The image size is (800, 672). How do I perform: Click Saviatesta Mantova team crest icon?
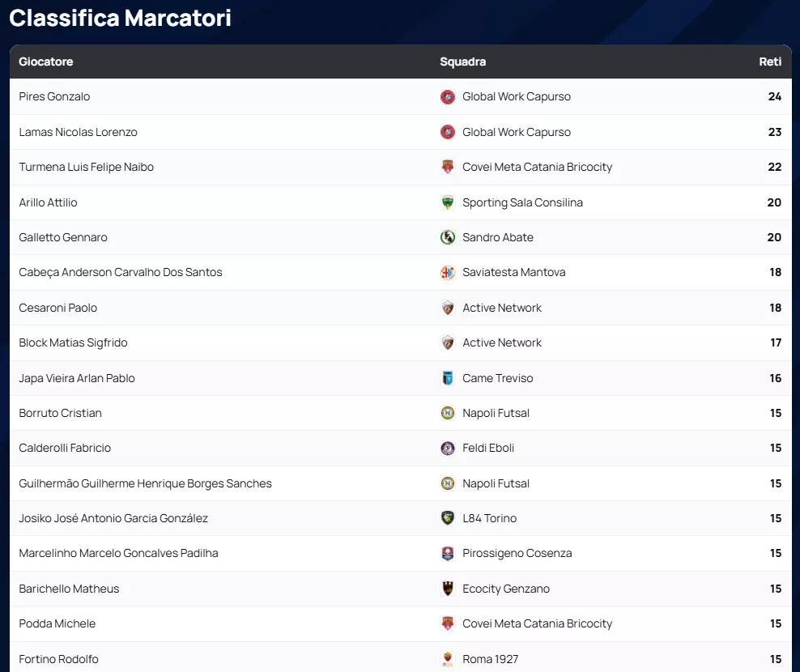click(448, 273)
